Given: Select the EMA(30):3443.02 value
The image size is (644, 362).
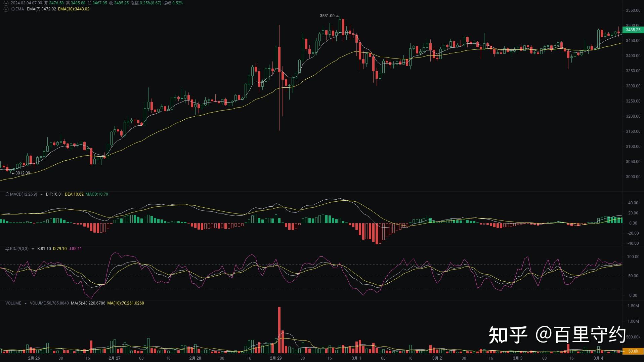Looking at the screenshot, I should [74, 9].
